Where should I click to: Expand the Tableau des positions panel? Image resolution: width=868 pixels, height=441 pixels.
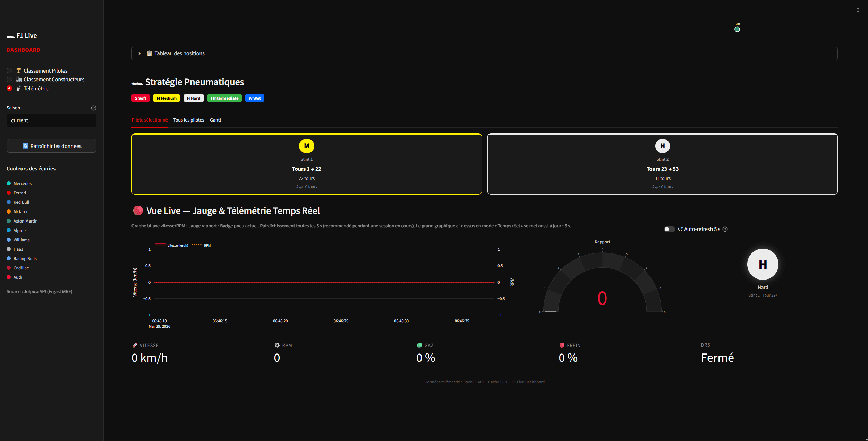tap(139, 53)
